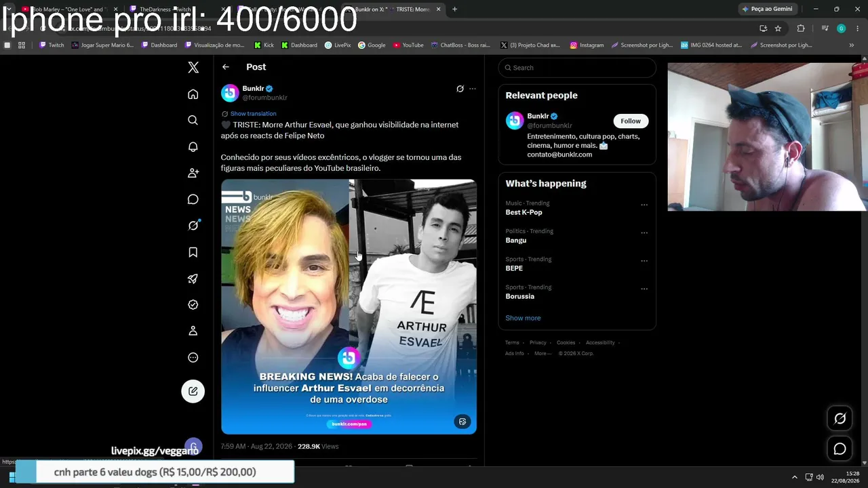Open the browser extensions puzzle icon
The height and width of the screenshot is (488, 868).
tap(801, 28)
